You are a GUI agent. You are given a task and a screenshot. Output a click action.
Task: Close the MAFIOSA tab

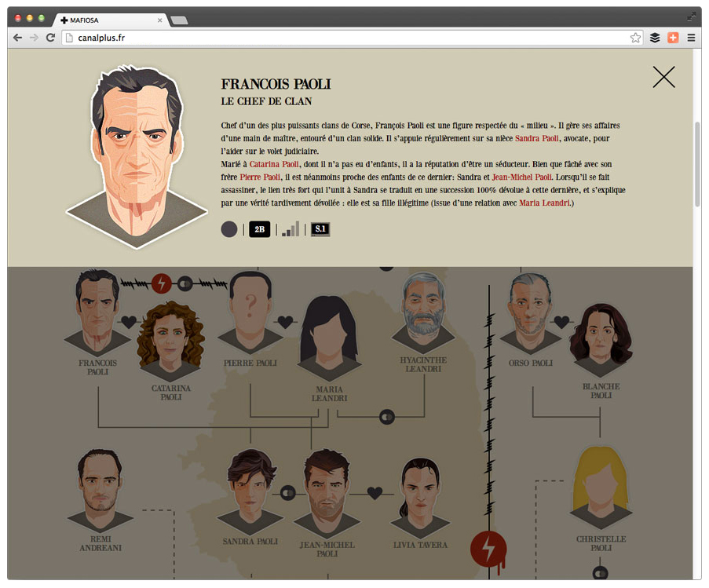tap(159, 20)
